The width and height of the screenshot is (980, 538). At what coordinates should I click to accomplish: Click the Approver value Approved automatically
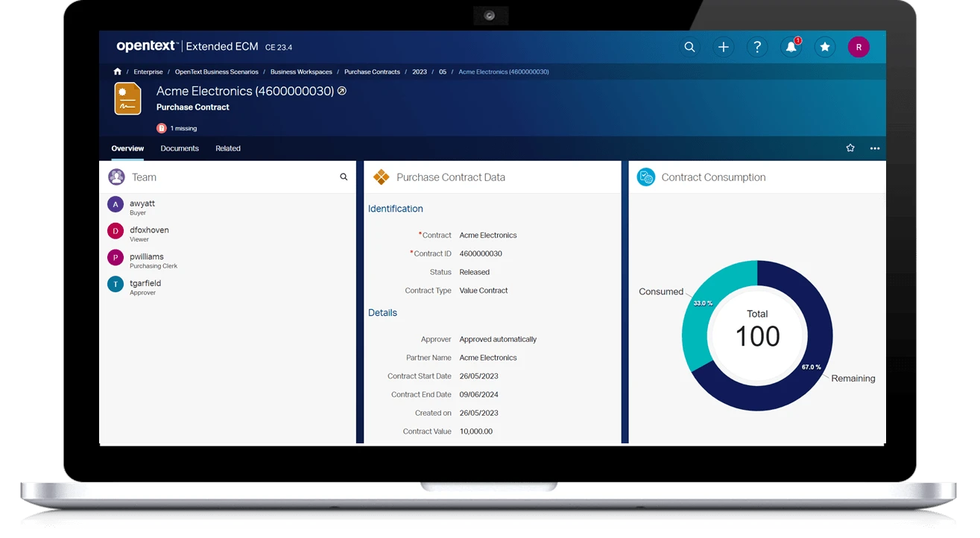pyautogui.click(x=498, y=339)
